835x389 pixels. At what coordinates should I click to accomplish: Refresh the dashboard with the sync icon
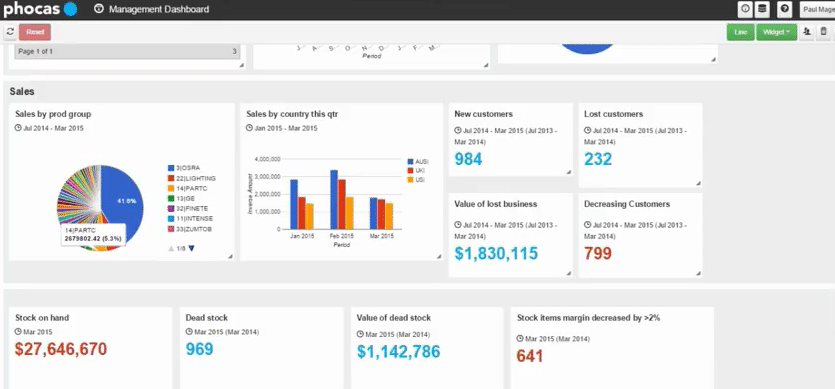pos(10,32)
